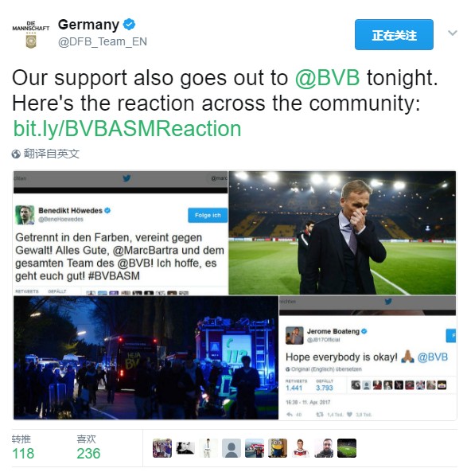467x476 pixels.
Task: Open the first liker avatar
Action: coord(162,448)
